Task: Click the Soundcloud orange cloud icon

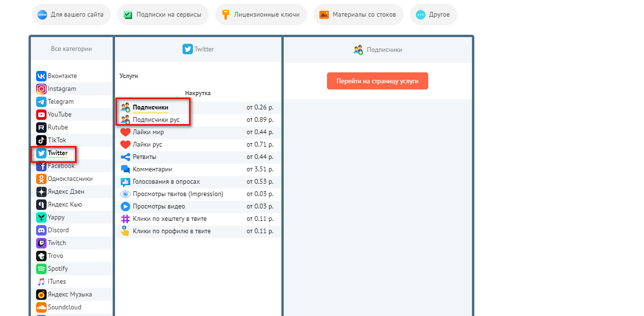Action: pyautogui.click(x=41, y=307)
